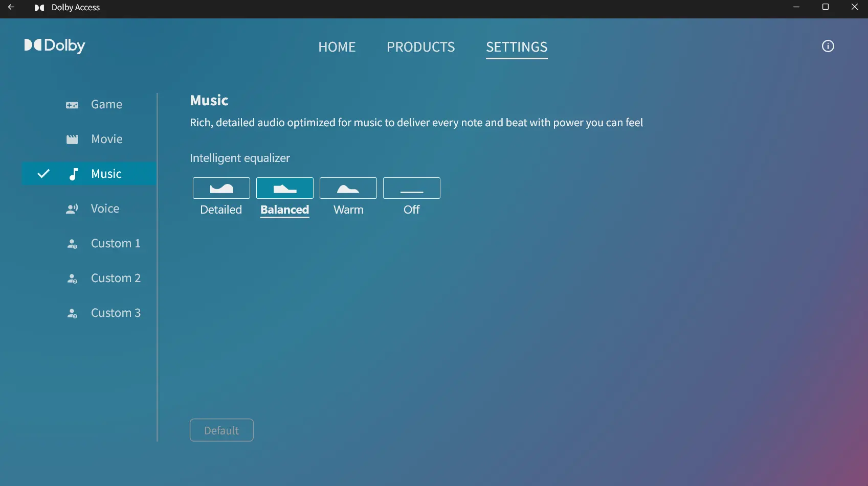Select the Game profile label
The height and width of the screenshot is (486, 868).
pos(106,104)
